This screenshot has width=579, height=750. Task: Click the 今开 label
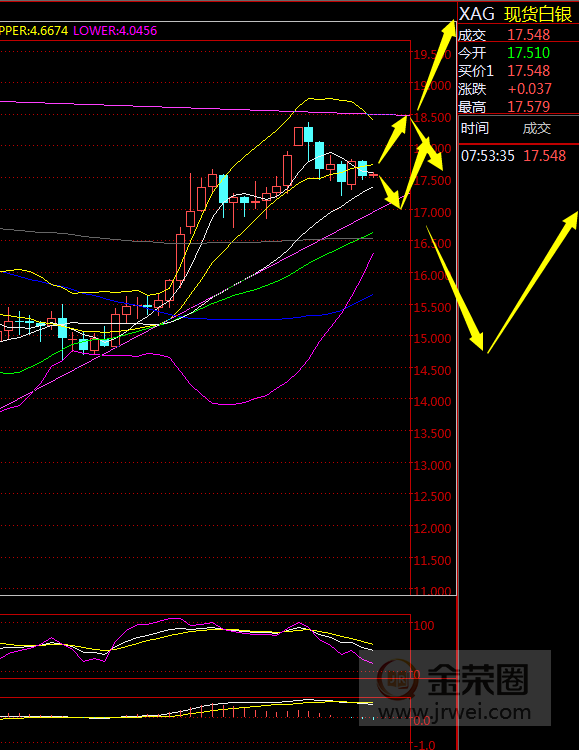click(x=472, y=53)
